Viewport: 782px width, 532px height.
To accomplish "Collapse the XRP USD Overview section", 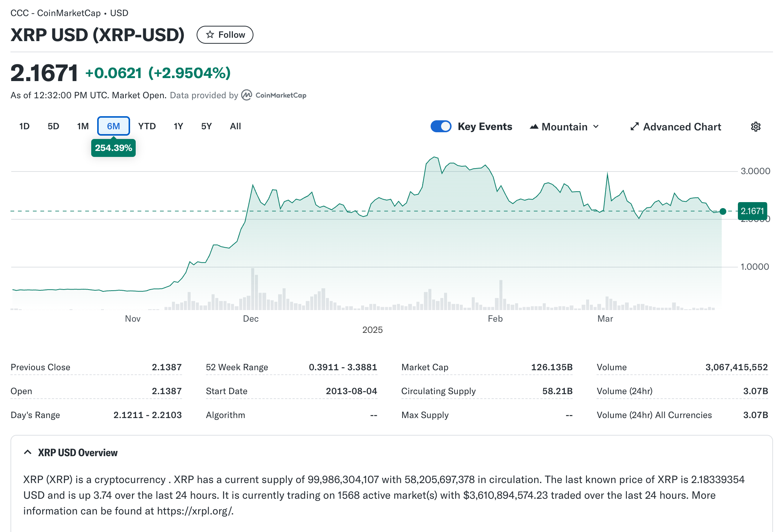I will 78,452.
